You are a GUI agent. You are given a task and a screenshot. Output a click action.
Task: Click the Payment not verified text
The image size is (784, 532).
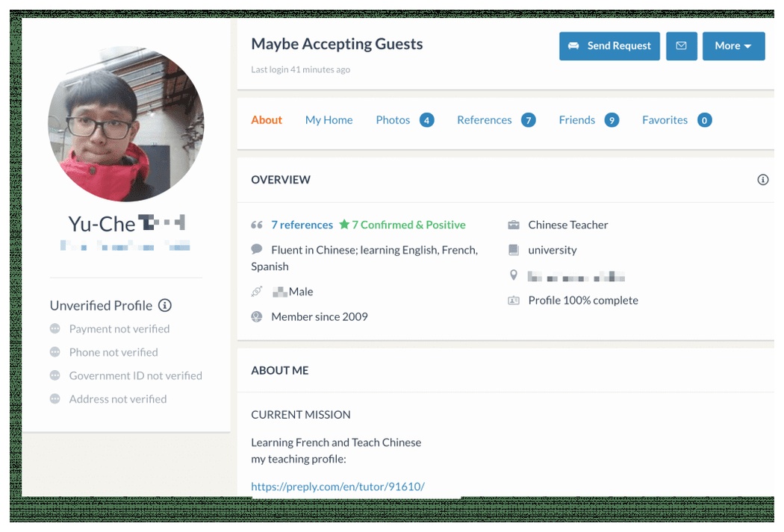pos(119,329)
